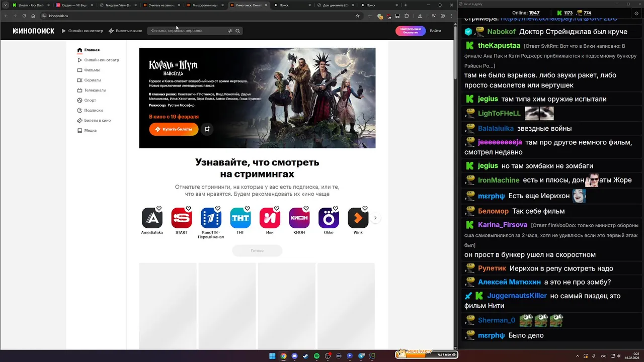Screen dimensions: 644x362
Task: Toggle heart on ТНТ
Action: point(248,209)
